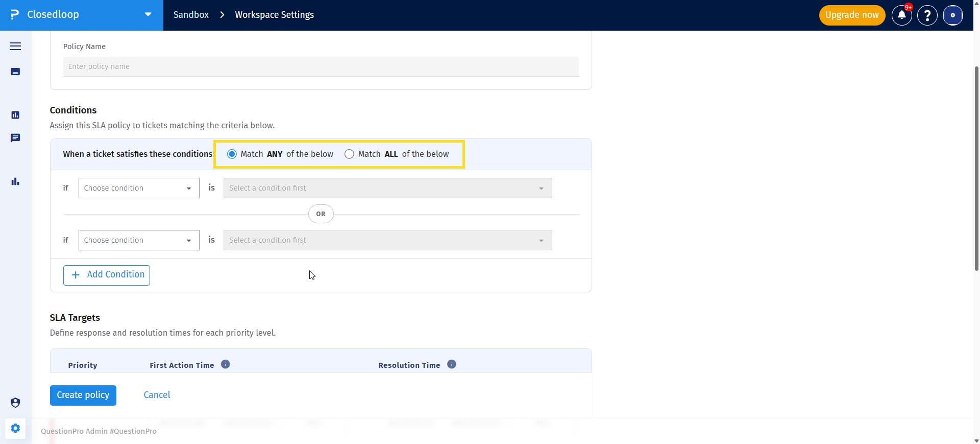This screenshot has width=980, height=444.
Task: Click the Closedloop logo icon
Action: coord(15,15)
